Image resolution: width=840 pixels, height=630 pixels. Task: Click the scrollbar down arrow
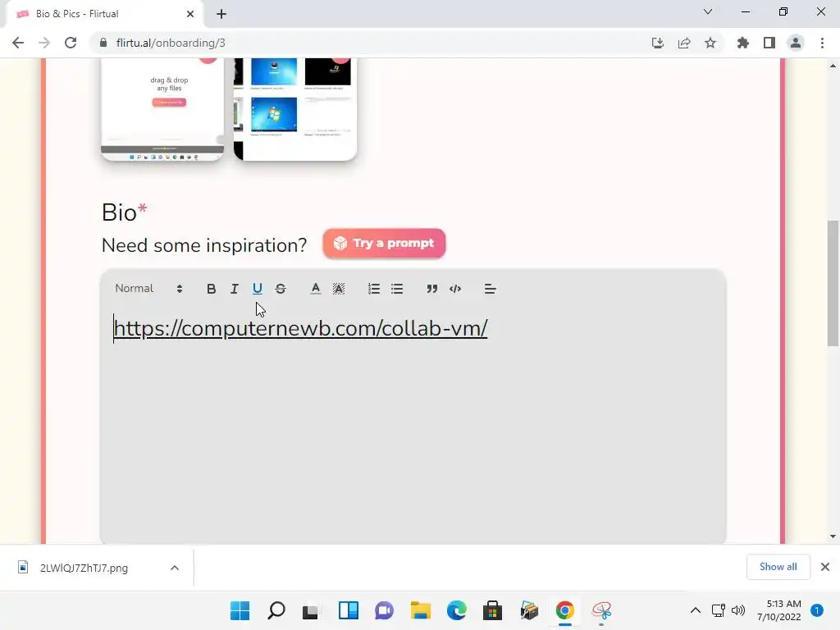pos(833,536)
